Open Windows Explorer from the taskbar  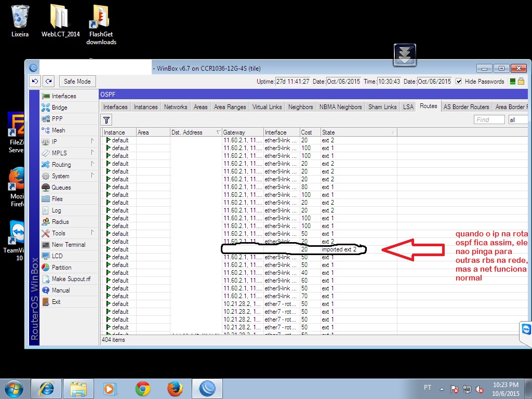coord(79,389)
